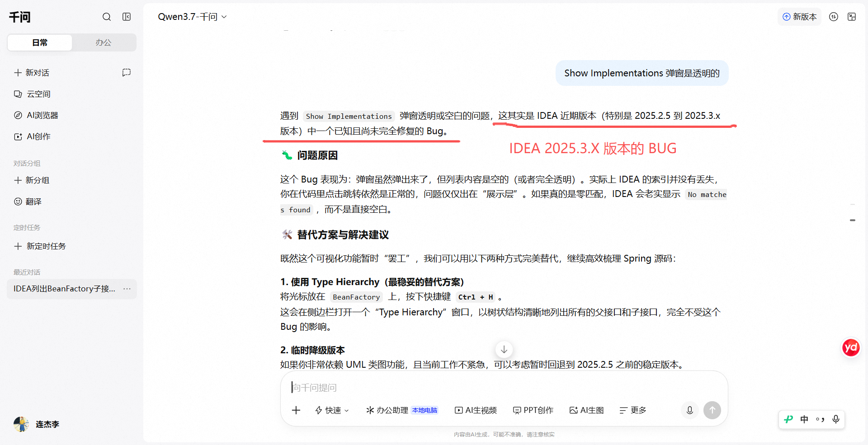Add a scheduled task via 新定时任务
Image resolution: width=868 pixels, height=445 pixels.
point(40,246)
